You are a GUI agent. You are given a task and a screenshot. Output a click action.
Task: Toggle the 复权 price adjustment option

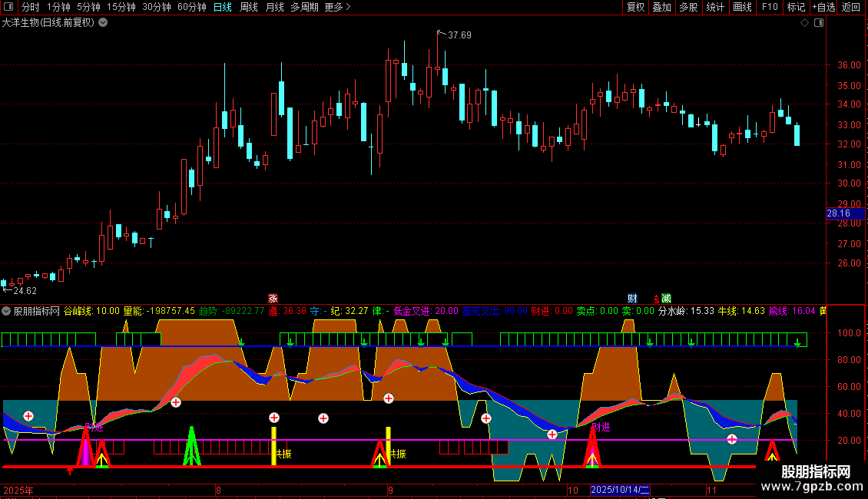(x=635, y=7)
